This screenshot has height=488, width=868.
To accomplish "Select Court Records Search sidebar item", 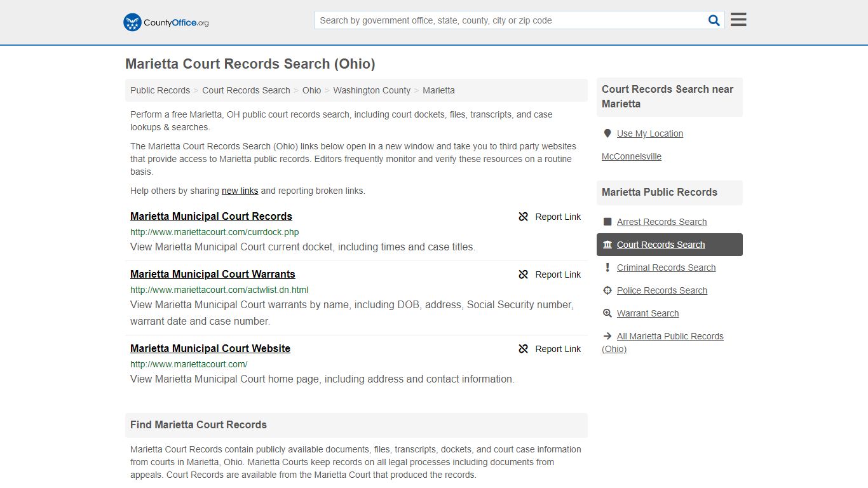I will (670, 245).
